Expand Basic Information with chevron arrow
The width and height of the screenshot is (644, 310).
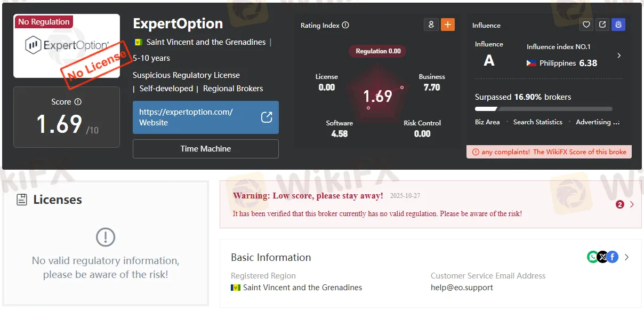tap(627, 257)
